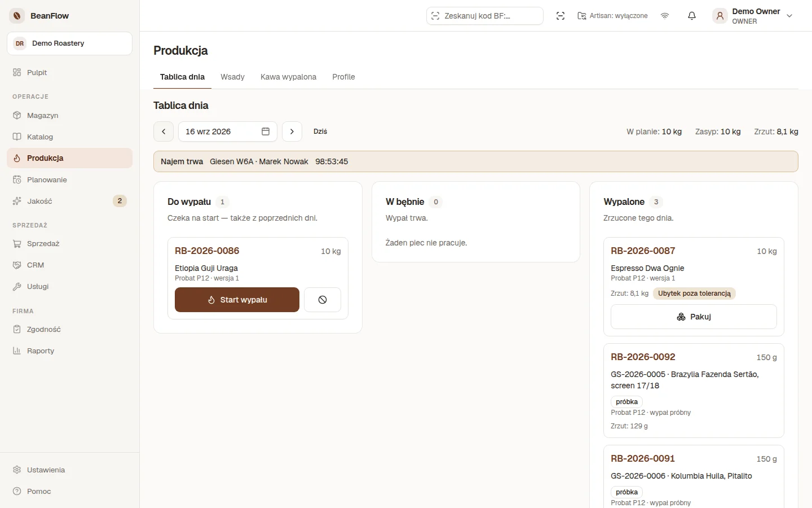Click the Start wypału button
The height and width of the screenshot is (508, 812).
(237, 300)
